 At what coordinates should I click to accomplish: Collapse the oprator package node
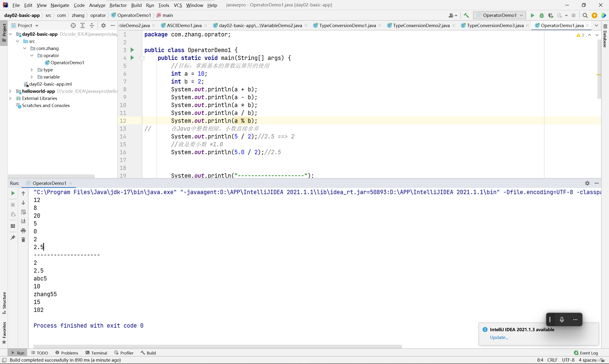(x=32, y=55)
